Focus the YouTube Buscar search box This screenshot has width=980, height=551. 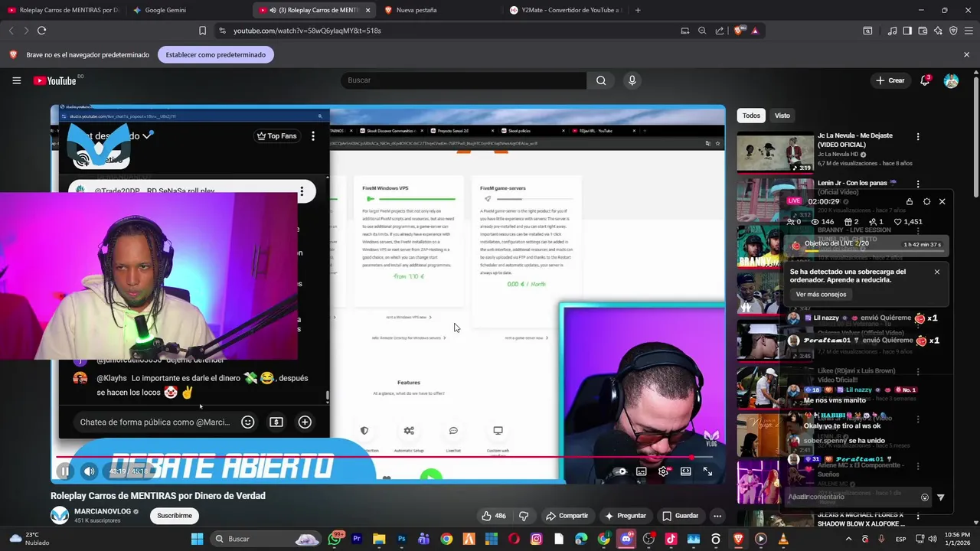(463, 80)
